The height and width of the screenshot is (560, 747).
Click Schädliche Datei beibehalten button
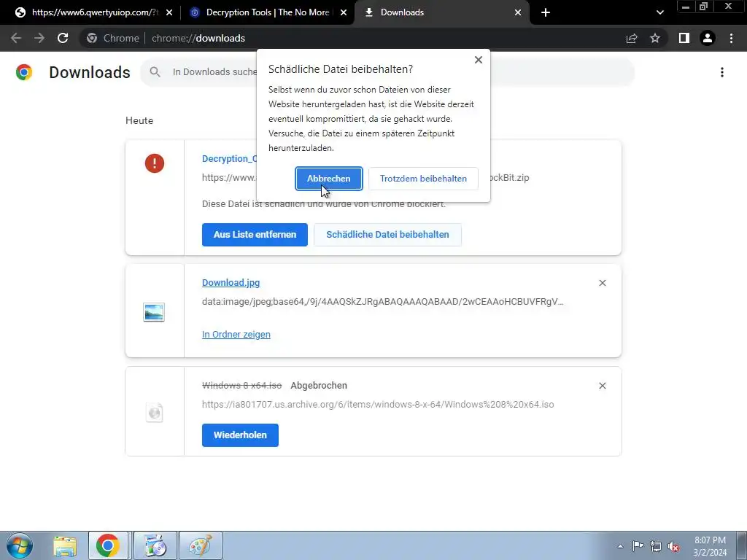[x=387, y=235]
